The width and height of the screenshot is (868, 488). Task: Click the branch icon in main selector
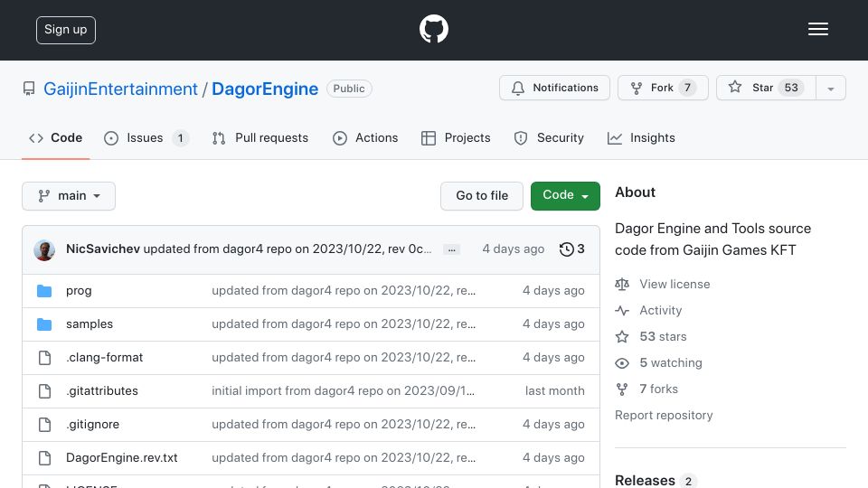point(43,196)
